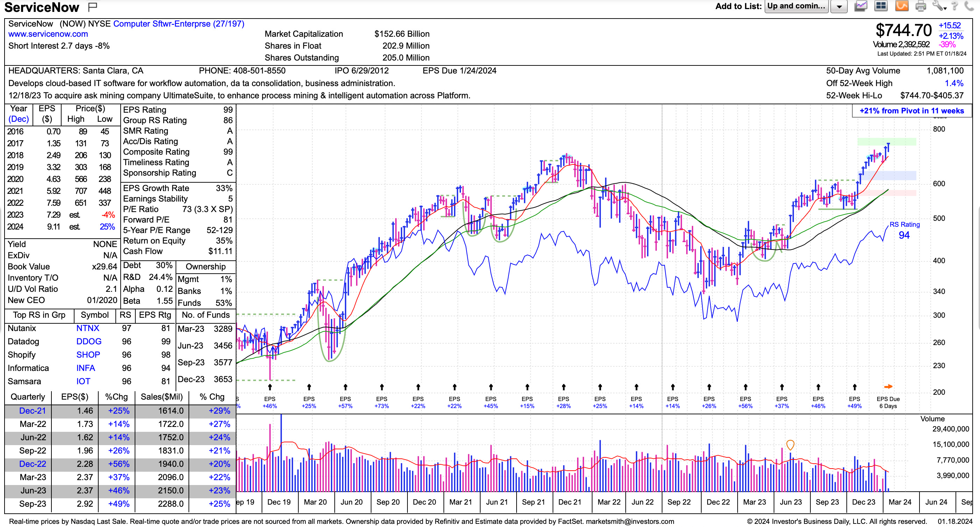Click the phone contact icon
The image size is (980, 527).
[969, 6]
